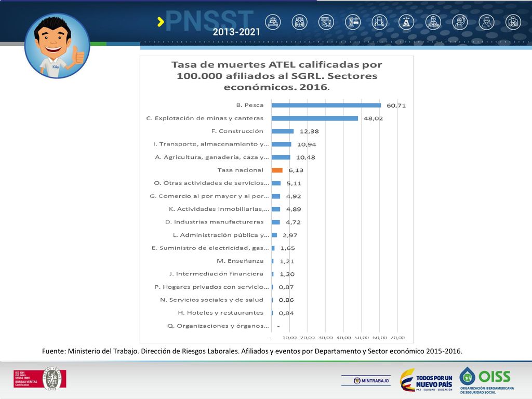The image size is (532, 399).
Task: Click the Kike mascot thumbs-up avatar
Action: tap(57, 46)
